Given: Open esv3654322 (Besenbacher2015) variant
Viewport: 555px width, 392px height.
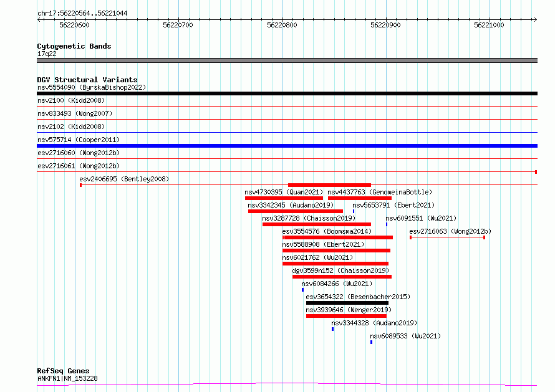Looking at the screenshot, I should (358, 297).
